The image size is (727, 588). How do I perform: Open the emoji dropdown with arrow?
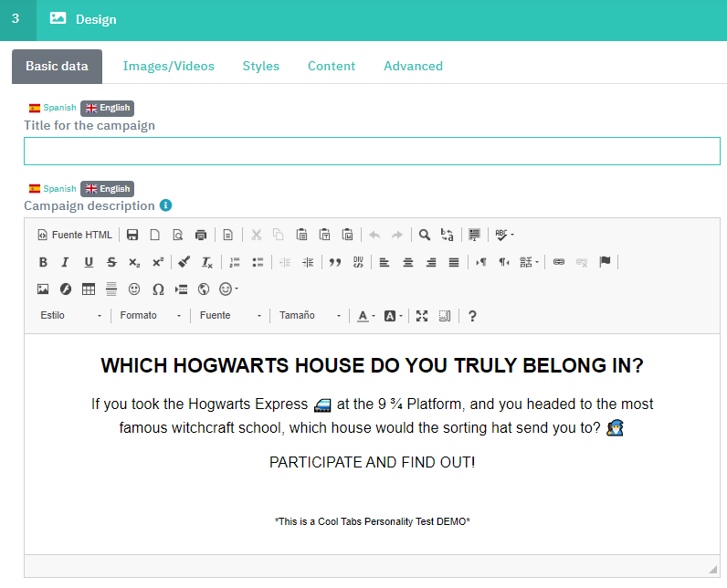228,289
